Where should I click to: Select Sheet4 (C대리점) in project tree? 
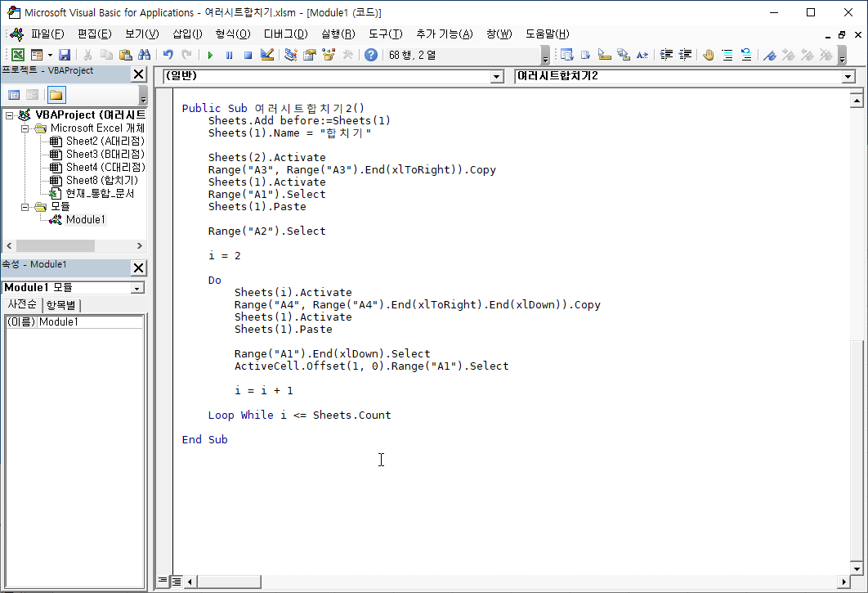pos(105,167)
